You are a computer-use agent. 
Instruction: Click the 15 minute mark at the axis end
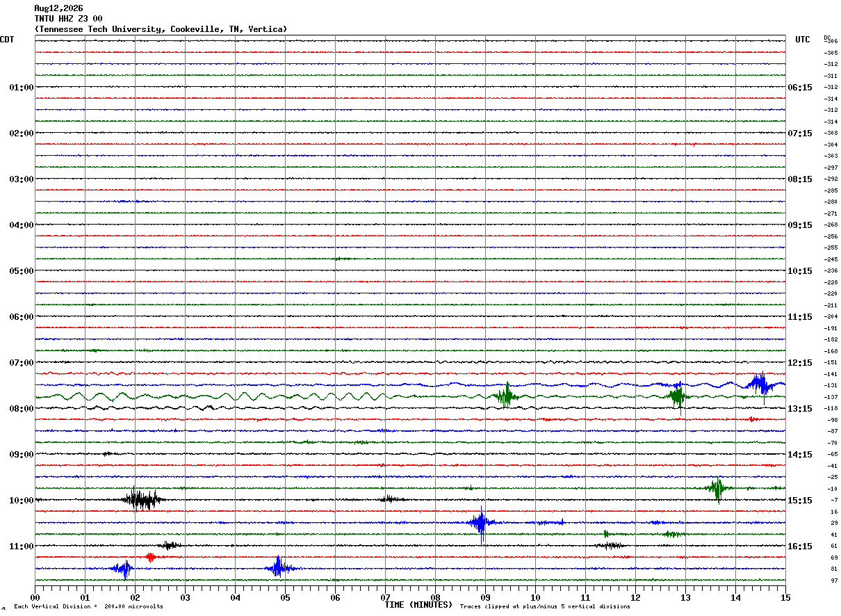(x=785, y=597)
